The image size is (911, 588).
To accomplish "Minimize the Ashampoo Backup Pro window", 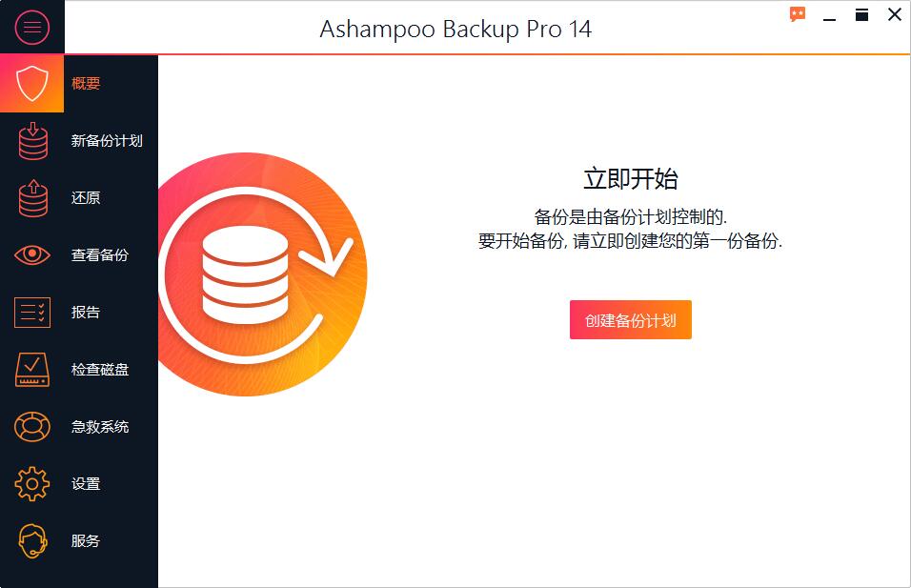I will (830, 14).
